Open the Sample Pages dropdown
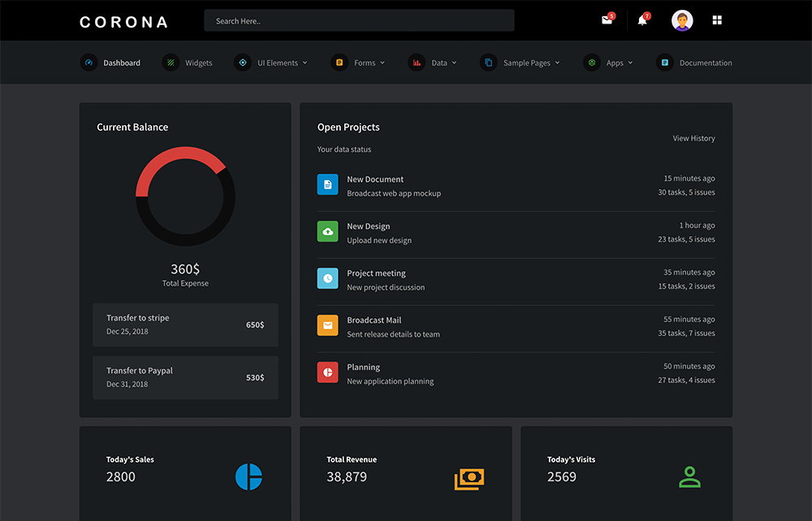This screenshot has height=521, width=812. tap(530, 62)
